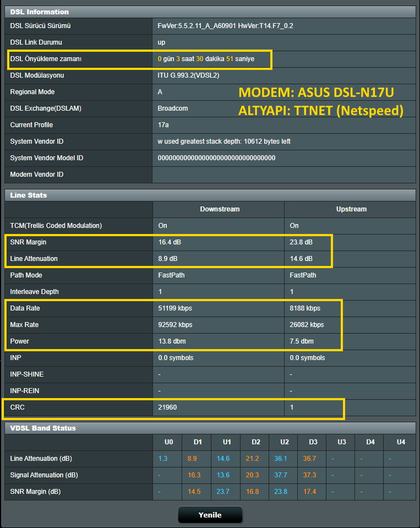This screenshot has height=528, width=420.
Task: Click the Modem Vendor ID label
Action: tap(37, 175)
